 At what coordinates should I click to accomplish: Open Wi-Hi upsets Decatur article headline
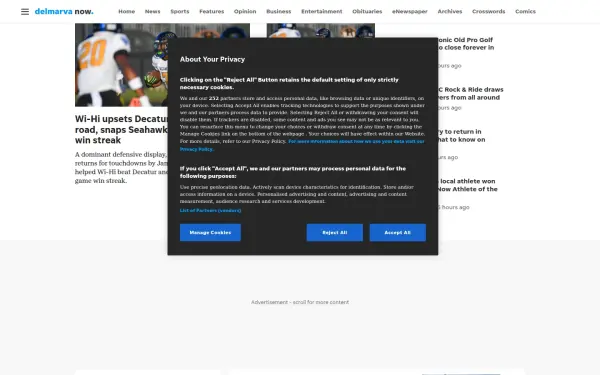click(121, 129)
